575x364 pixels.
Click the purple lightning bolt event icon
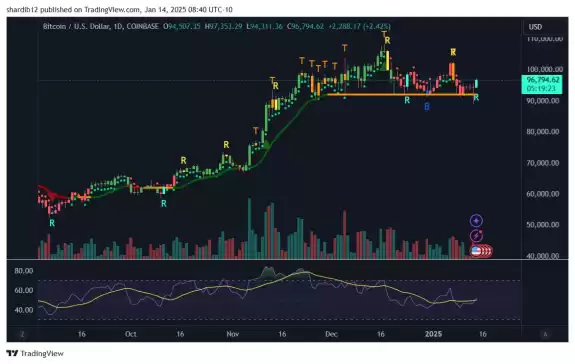[476, 236]
